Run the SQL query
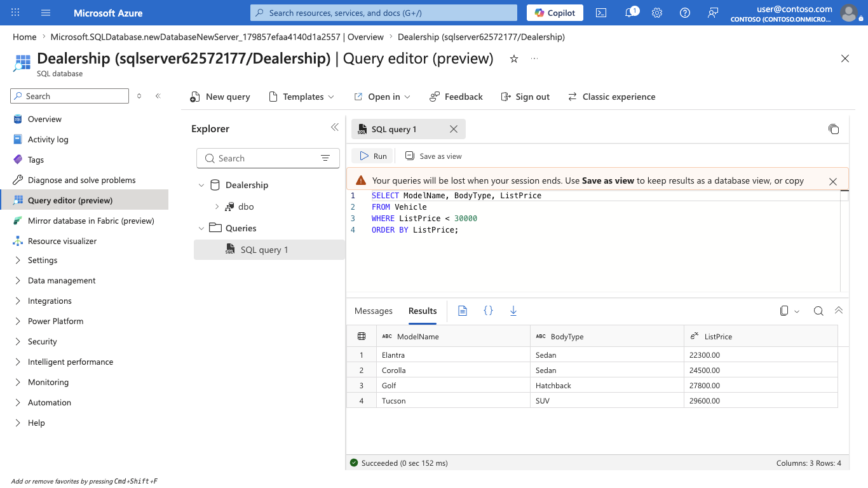Screen dimensions: 868x488 [373, 156]
